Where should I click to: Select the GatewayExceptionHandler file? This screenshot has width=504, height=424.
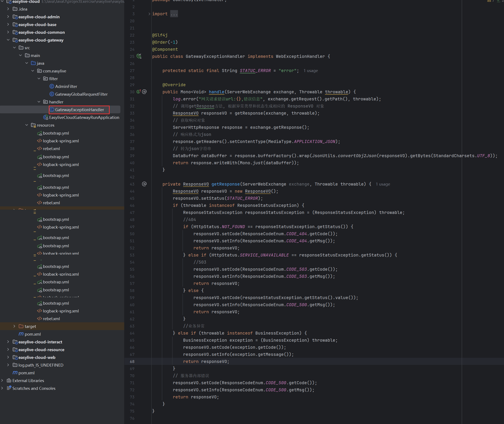pos(80,110)
